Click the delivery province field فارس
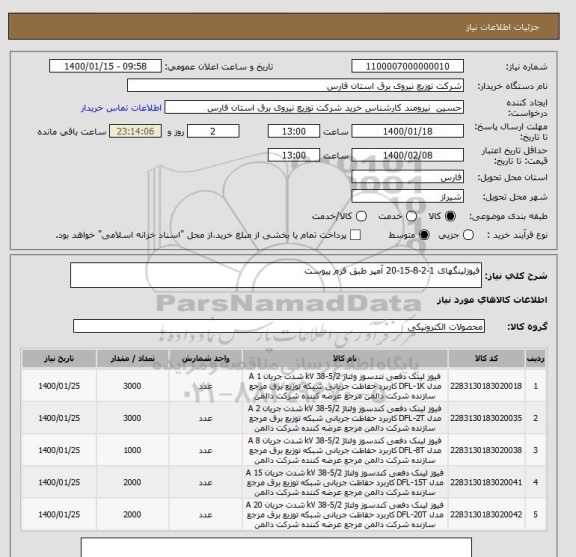 tap(407, 177)
